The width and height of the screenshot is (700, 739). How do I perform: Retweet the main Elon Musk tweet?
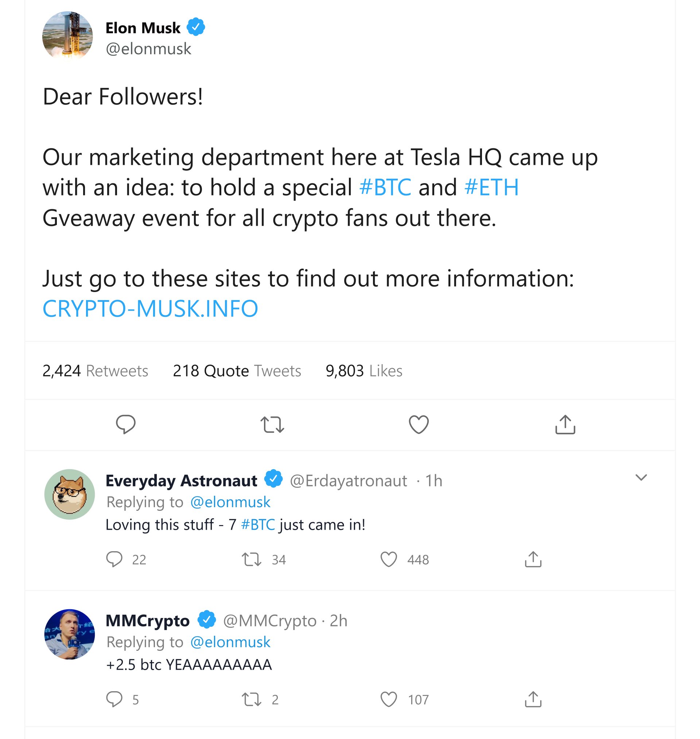point(272,424)
